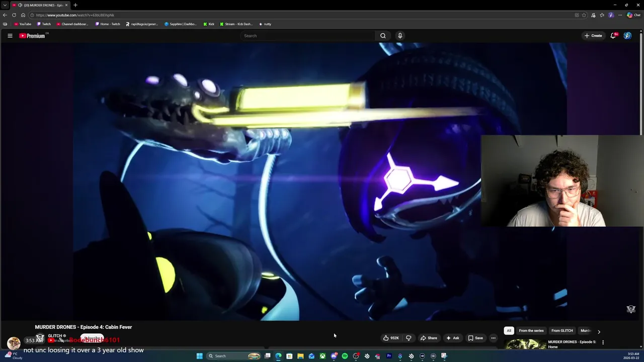
Task: Go back in the browser
Action: 5,15
